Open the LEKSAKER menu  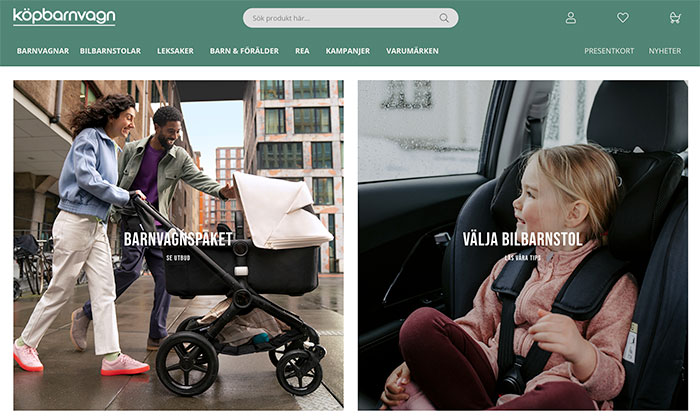175,51
